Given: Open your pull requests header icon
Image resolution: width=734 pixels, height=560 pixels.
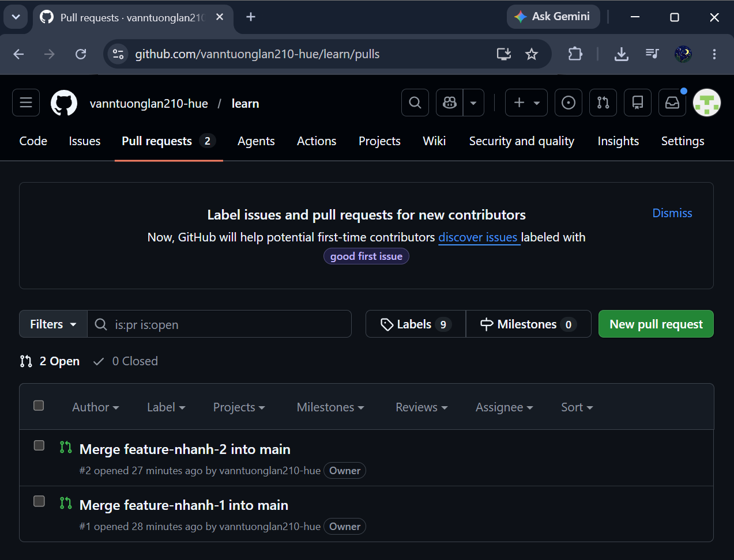Looking at the screenshot, I should click(603, 103).
